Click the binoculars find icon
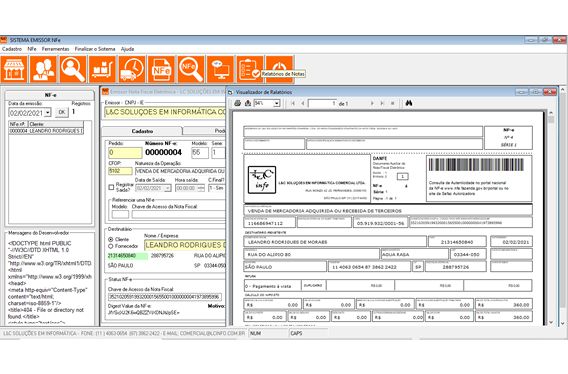Image resolution: width=568 pixels, height=374 pixels. [x=409, y=103]
